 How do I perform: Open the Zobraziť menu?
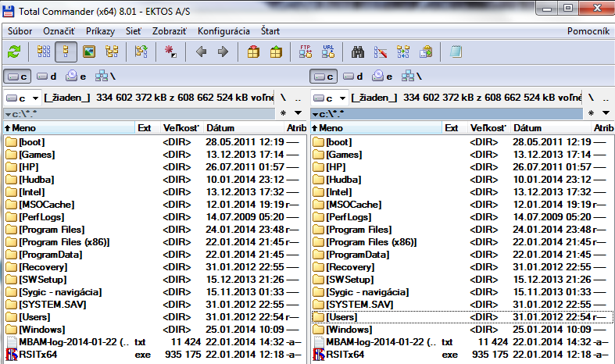(x=170, y=31)
